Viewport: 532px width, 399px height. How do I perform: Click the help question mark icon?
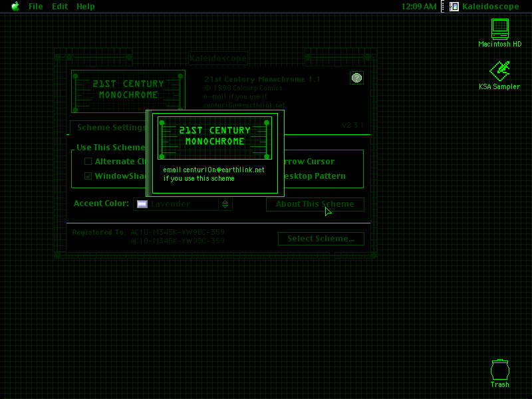point(356,78)
